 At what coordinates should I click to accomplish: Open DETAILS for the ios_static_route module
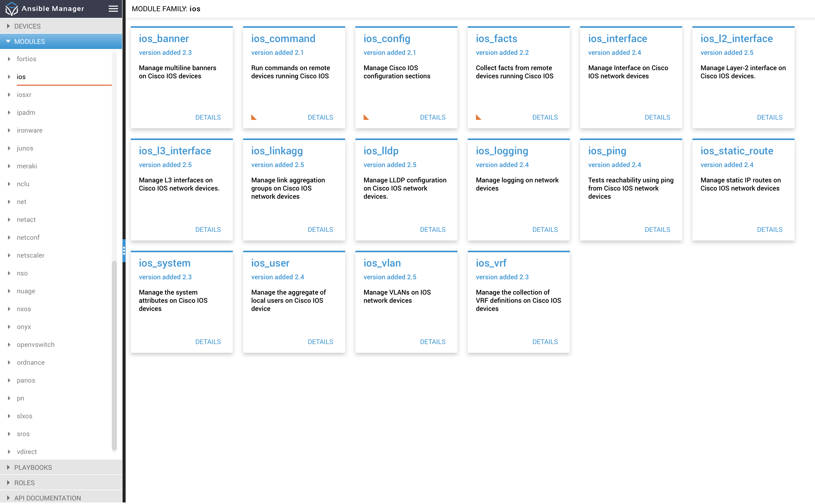pyautogui.click(x=770, y=229)
